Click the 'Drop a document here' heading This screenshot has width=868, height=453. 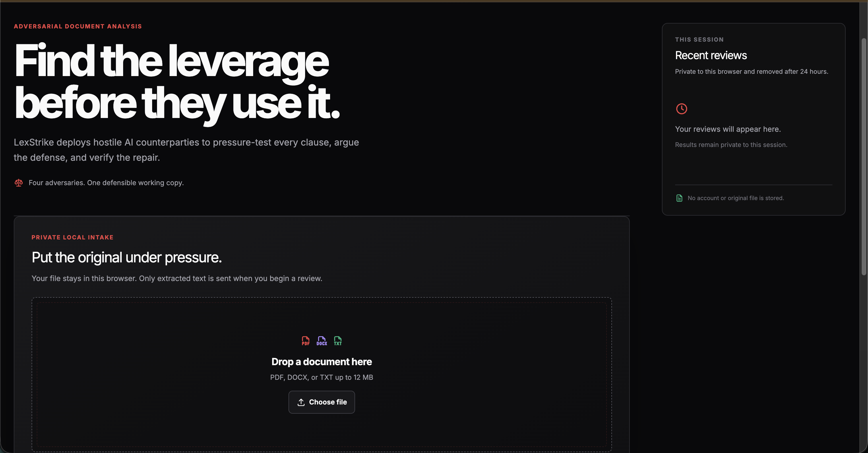tap(321, 362)
